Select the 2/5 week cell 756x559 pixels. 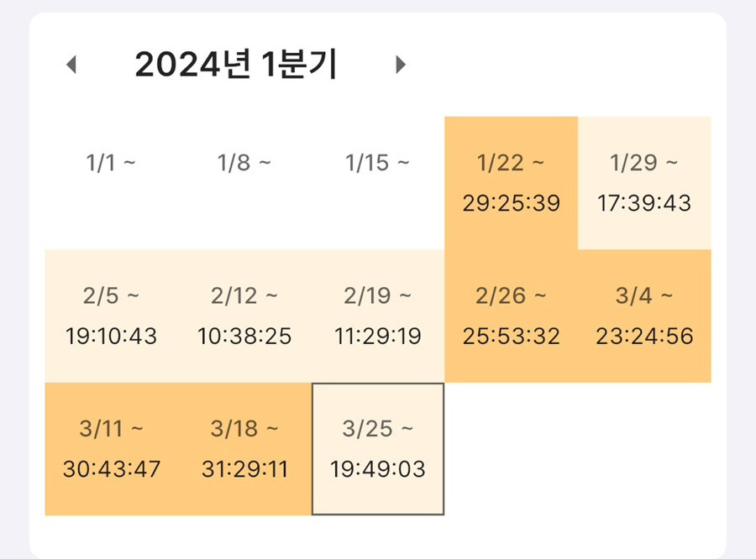111,316
